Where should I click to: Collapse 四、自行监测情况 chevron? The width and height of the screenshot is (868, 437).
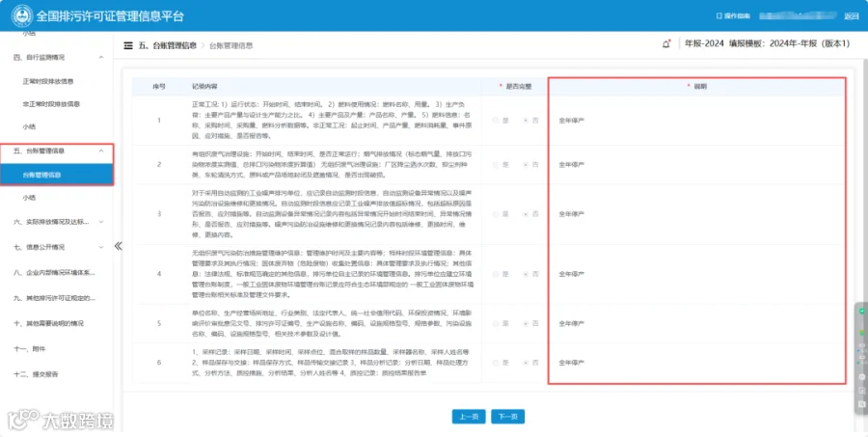click(100, 57)
